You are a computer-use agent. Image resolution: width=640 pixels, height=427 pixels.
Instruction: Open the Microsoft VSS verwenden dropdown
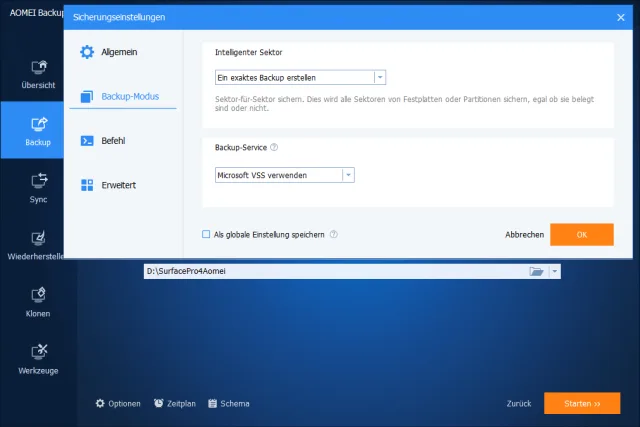click(x=348, y=175)
